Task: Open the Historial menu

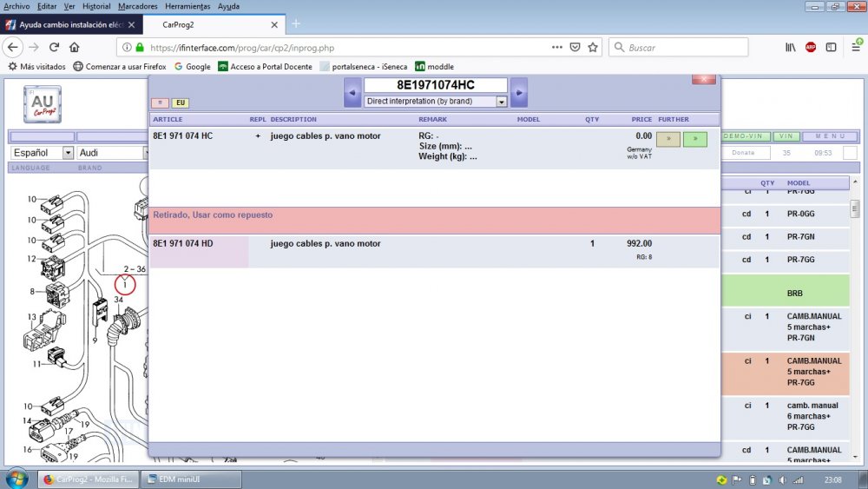Action: (x=96, y=6)
